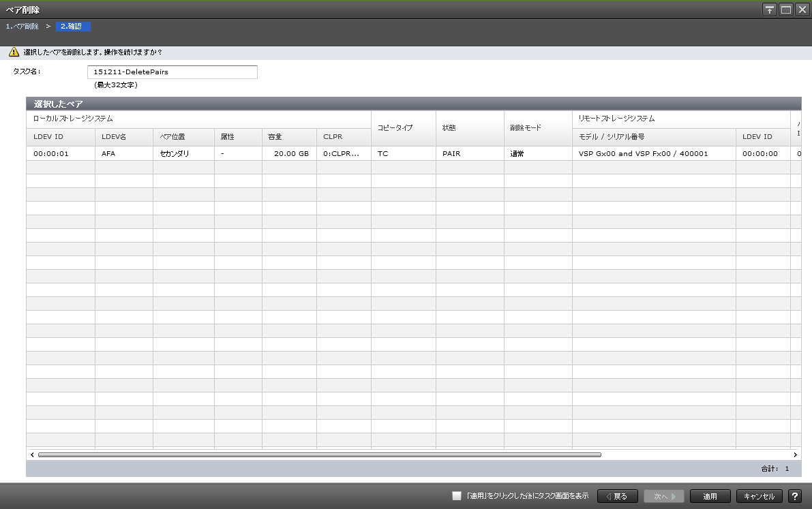Sort by 容量 column header

[x=290, y=137]
